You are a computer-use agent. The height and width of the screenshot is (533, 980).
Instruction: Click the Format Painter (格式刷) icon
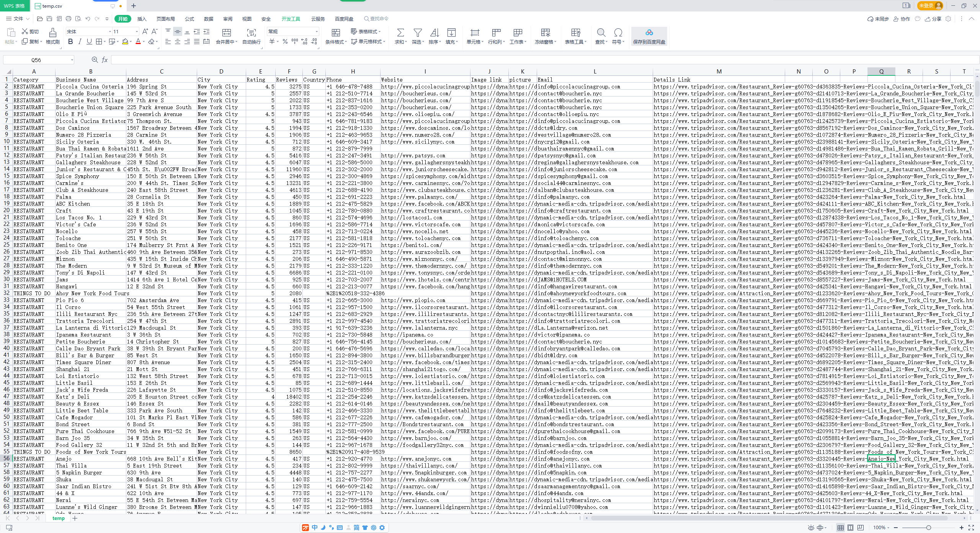[53, 33]
